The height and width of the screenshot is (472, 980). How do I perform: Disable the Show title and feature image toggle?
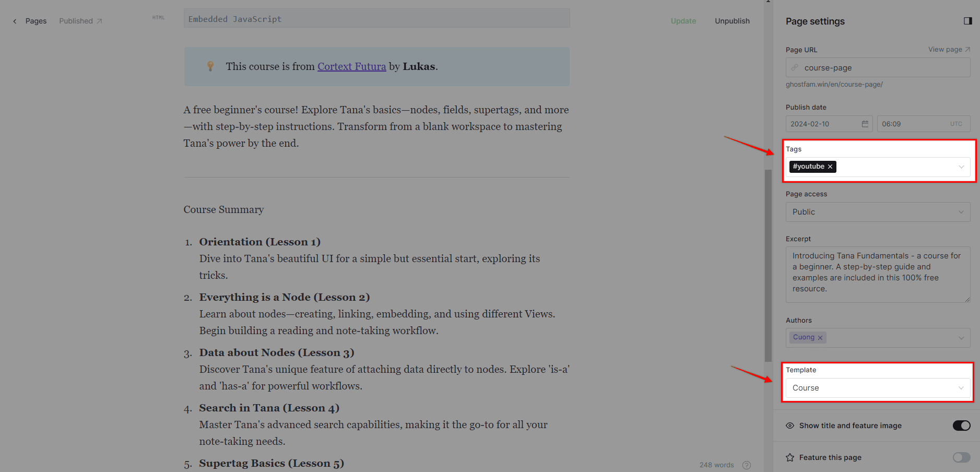961,426
